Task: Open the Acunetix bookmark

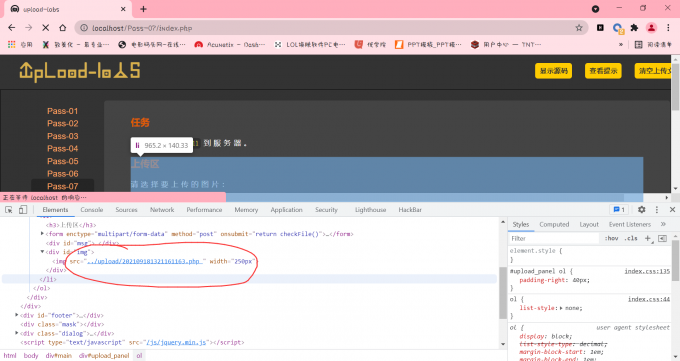Action: (x=230, y=44)
